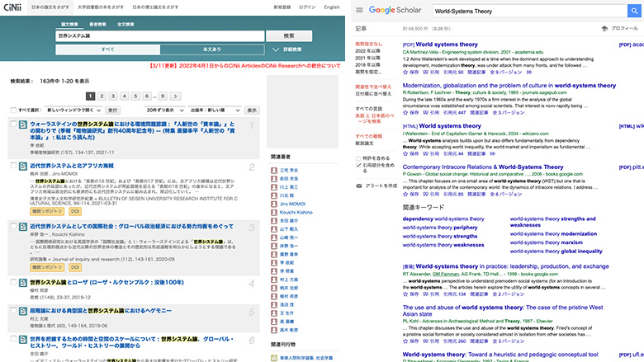Open 日本の博士論文をさがす in CiNii header
Viewport: 644px width, 362px height.
pyautogui.click(x=155, y=7)
